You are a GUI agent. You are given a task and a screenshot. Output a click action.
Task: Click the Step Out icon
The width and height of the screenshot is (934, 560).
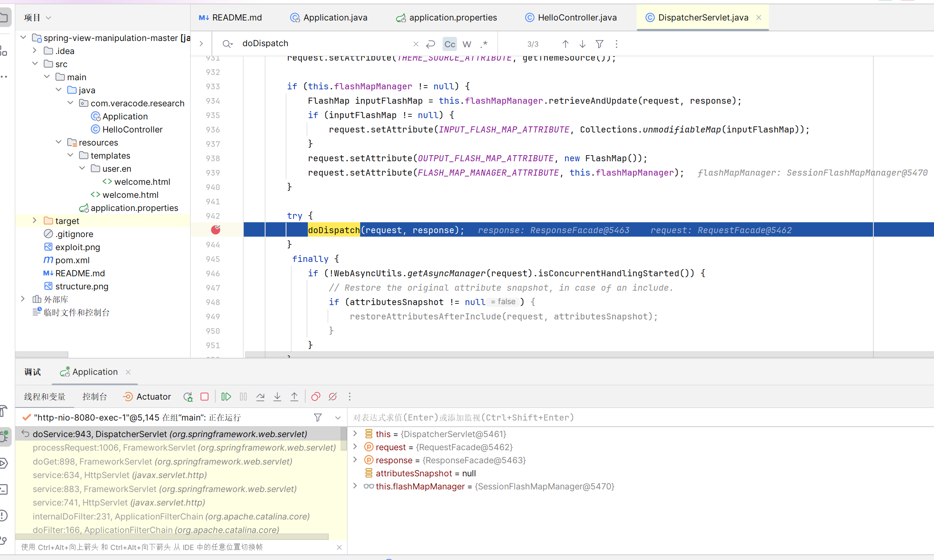(294, 397)
